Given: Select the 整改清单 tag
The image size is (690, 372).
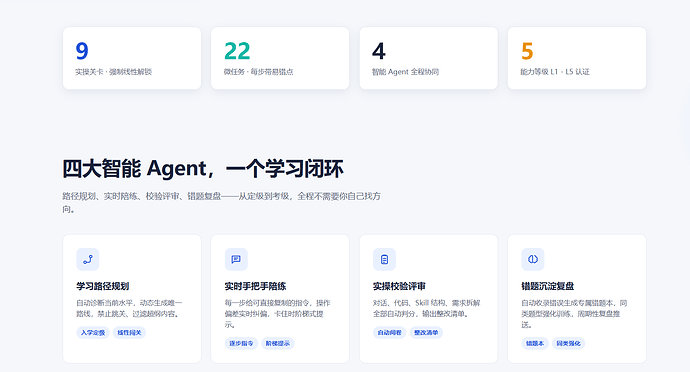Looking at the screenshot, I should coord(426,332).
